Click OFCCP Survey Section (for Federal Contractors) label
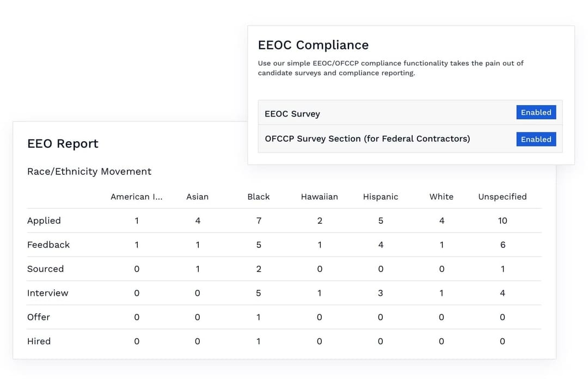 point(367,139)
